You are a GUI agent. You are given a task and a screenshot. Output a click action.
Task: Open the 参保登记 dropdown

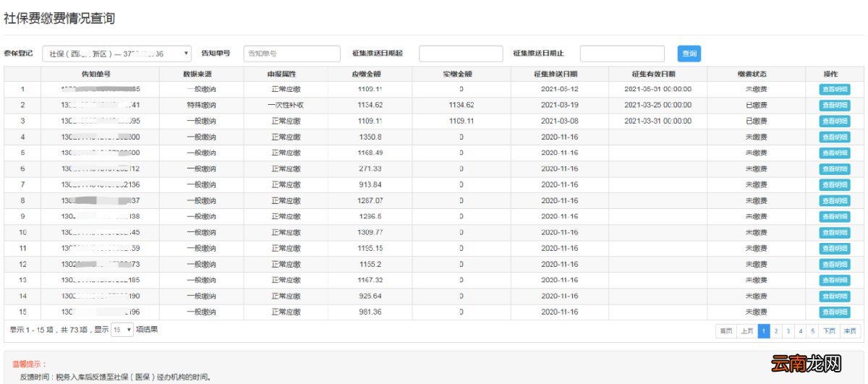pos(117,54)
